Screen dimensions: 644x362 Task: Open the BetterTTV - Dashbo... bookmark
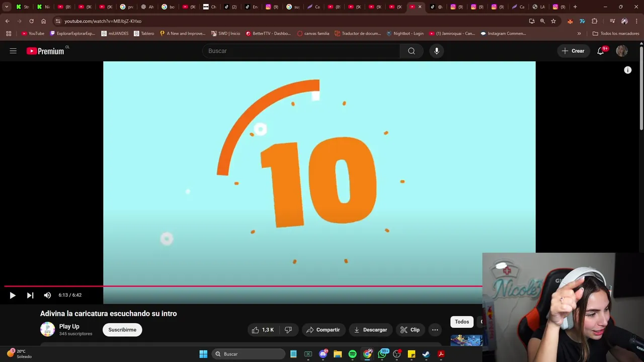pyautogui.click(x=268, y=34)
